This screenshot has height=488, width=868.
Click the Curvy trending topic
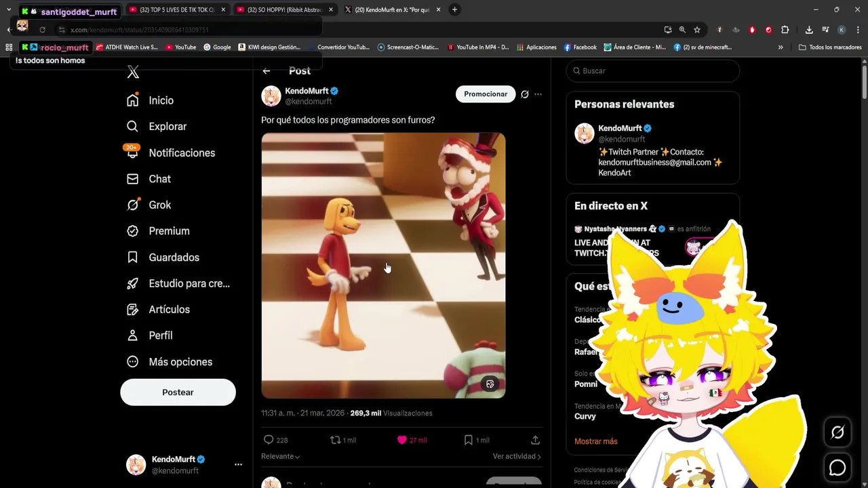[585, 416]
